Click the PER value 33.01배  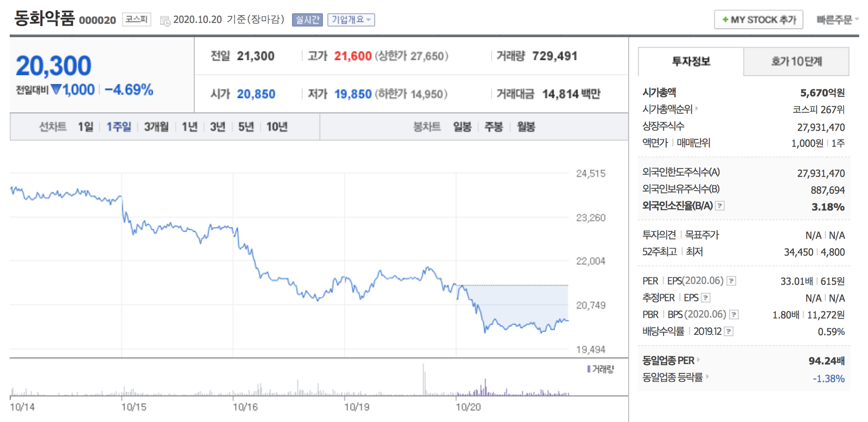796,281
